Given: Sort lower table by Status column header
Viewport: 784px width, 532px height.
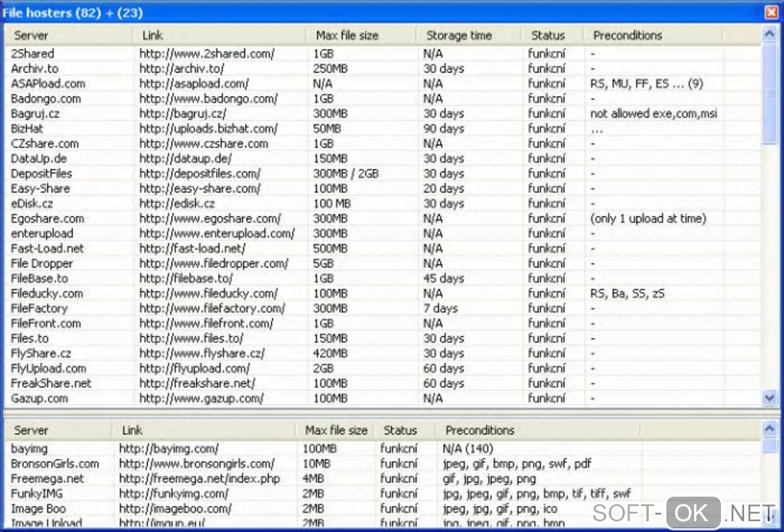Looking at the screenshot, I should tap(404, 430).
